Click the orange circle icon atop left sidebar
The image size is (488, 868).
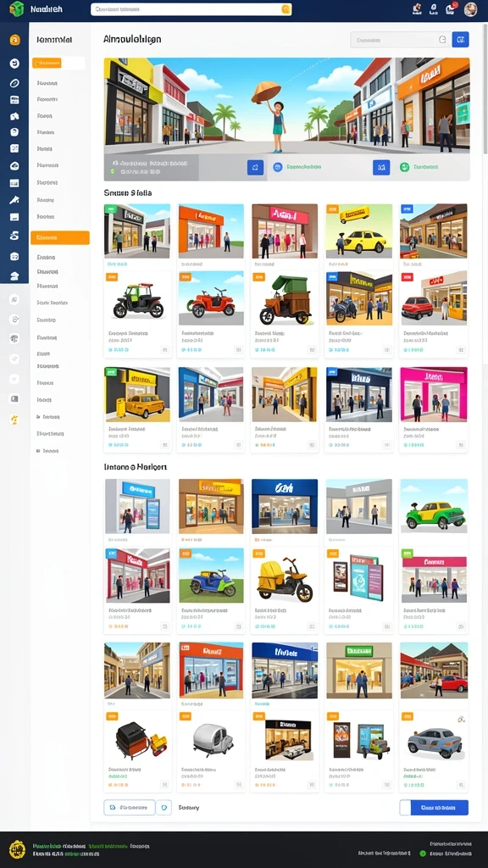click(15, 40)
